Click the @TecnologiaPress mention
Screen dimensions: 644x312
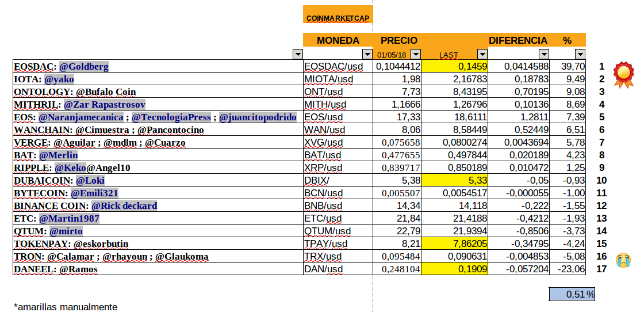coord(172,117)
